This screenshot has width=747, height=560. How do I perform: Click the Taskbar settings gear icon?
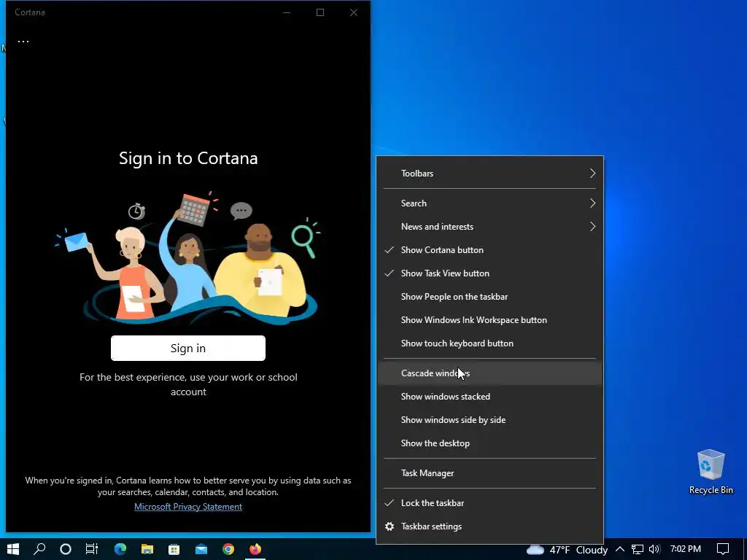(x=390, y=526)
